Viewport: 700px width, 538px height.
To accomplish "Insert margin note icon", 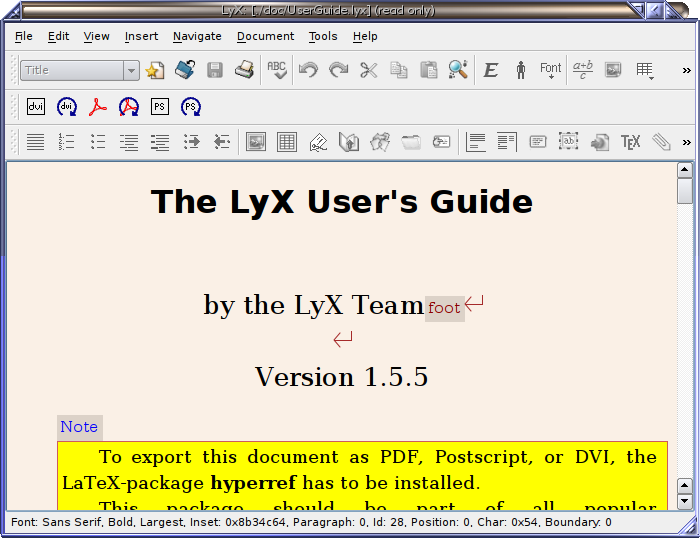I will pos(507,142).
